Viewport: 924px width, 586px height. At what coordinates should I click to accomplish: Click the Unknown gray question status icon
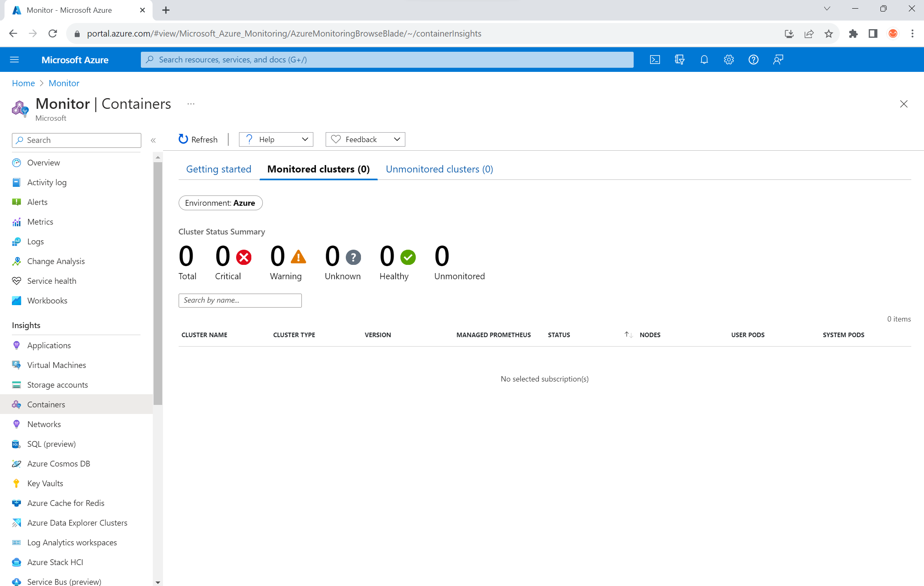[353, 257]
